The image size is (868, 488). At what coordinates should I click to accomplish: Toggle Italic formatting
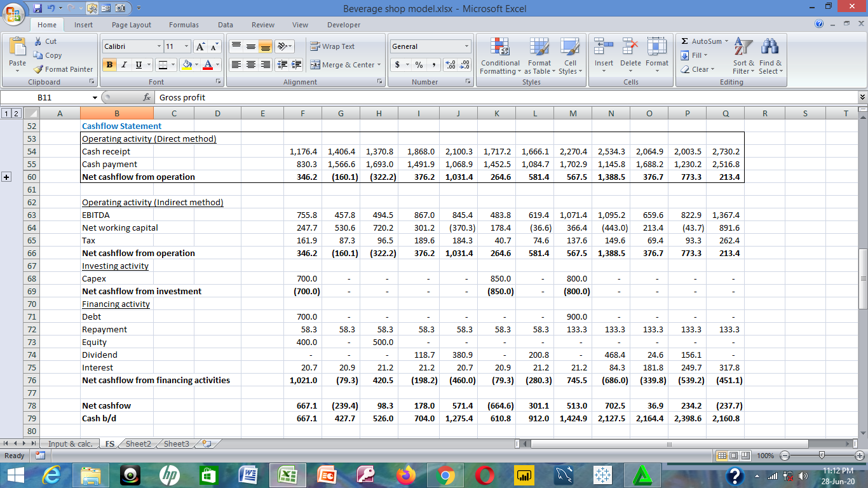(x=123, y=65)
